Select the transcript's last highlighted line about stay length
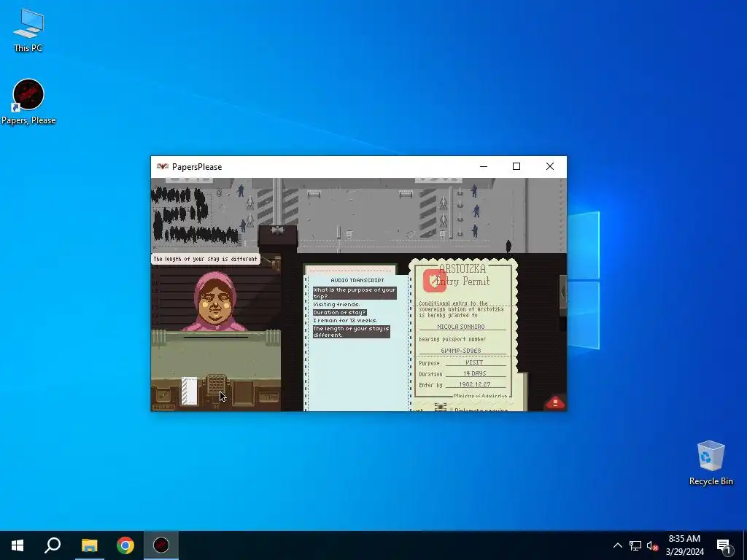 (351, 332)
